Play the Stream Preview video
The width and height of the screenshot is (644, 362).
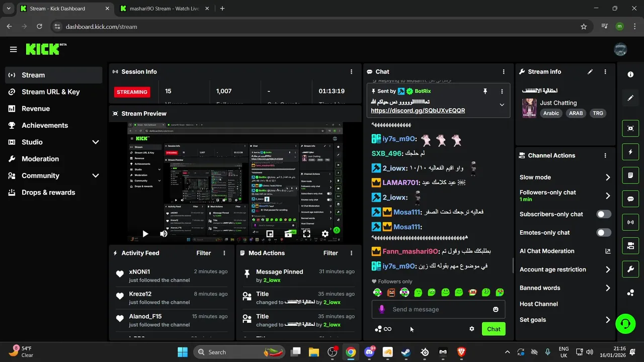coord(145,234)
